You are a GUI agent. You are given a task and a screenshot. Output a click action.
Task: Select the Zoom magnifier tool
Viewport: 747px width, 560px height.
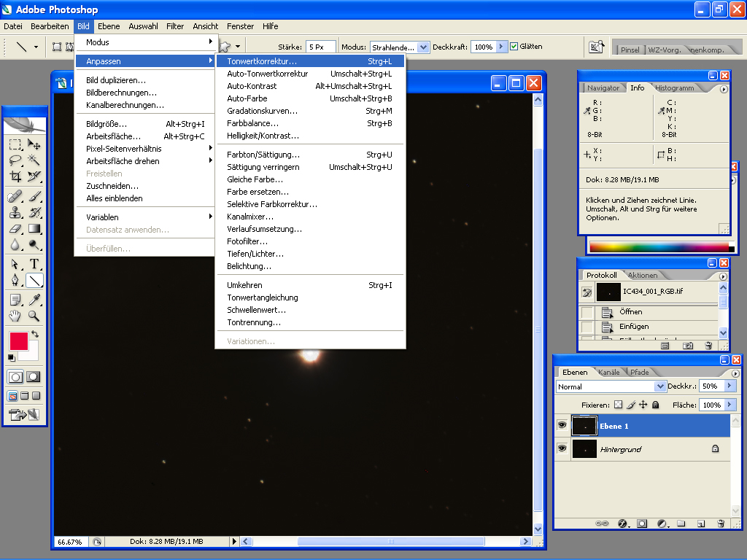coord(34,315)
